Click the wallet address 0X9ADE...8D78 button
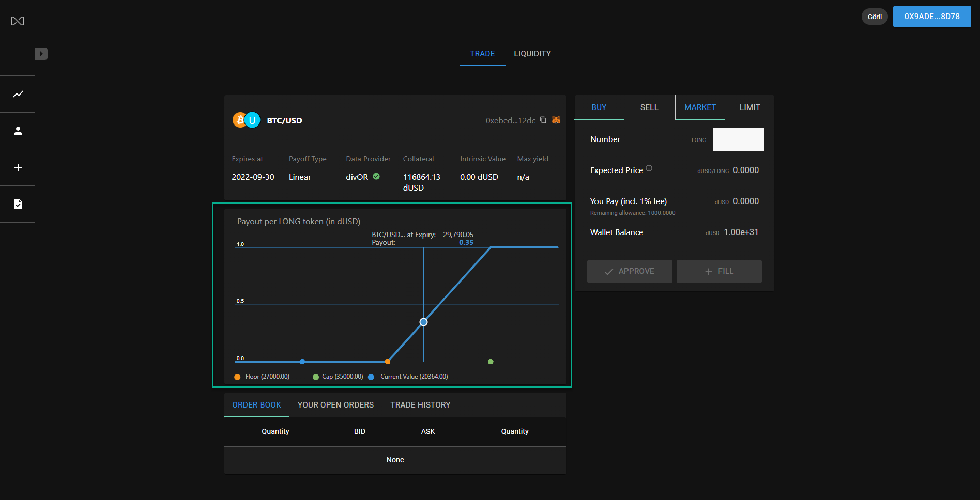 [x=931, y=17]
